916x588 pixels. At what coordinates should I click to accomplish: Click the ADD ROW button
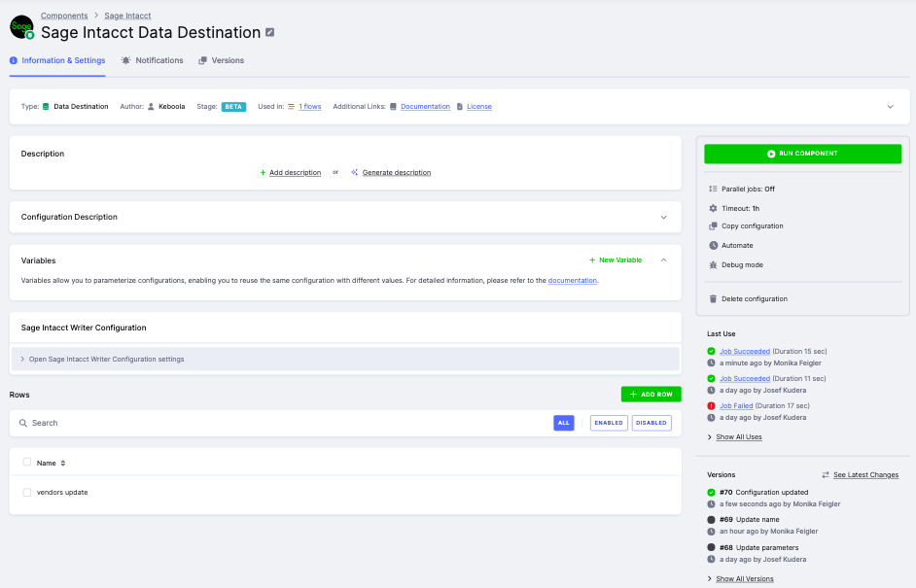(651, 395)
